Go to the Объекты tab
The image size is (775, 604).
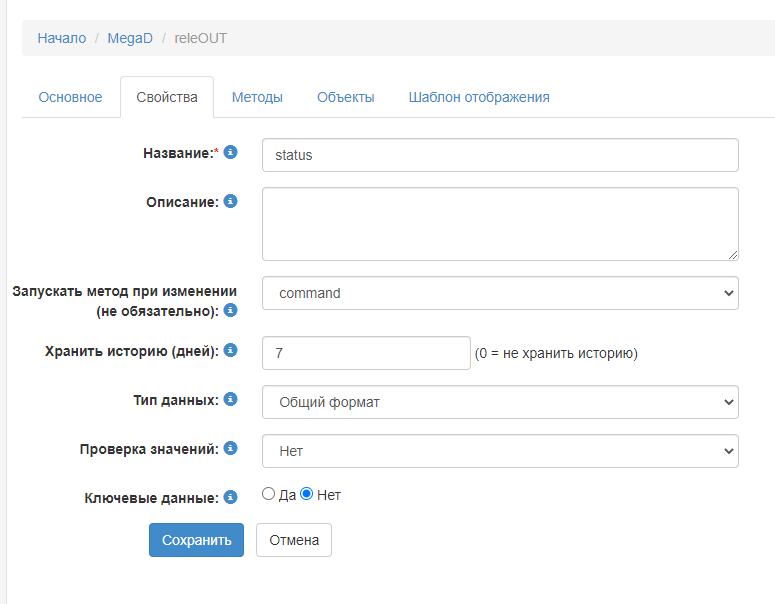click(x=345, y=97)
